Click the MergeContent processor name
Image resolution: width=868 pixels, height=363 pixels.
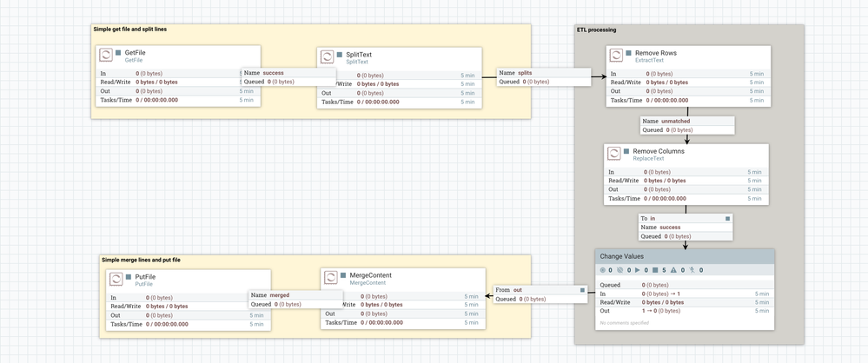(371, 275)
